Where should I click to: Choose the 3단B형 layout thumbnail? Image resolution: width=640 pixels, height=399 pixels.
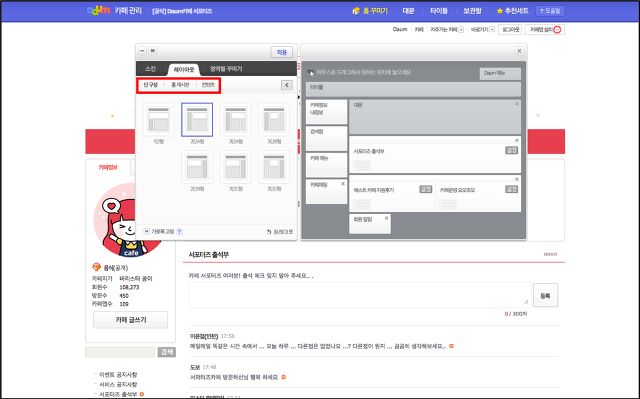click(x=274, y=120)
